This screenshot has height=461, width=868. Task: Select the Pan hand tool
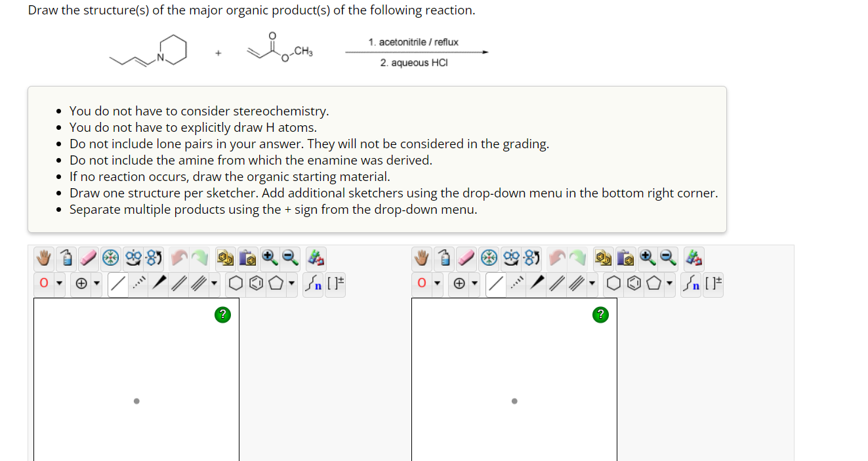click(x=43, y=258)
